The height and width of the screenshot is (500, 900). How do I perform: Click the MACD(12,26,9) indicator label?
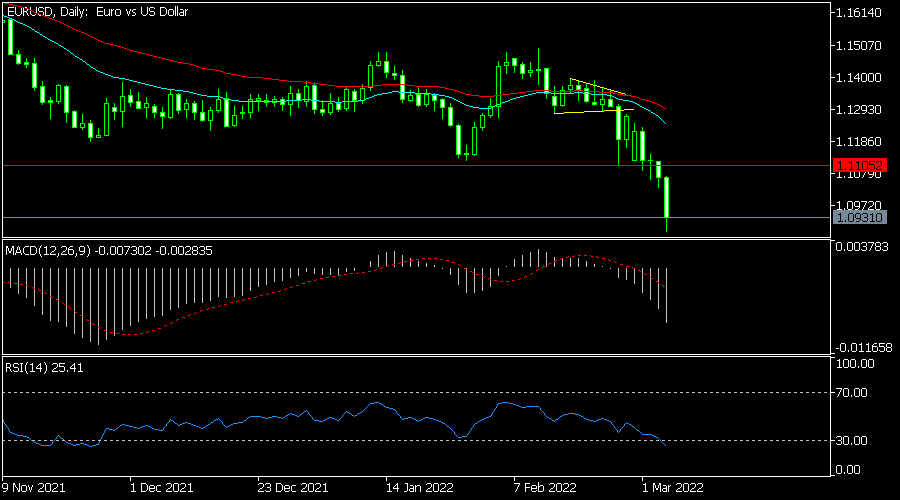pos(109,251)
